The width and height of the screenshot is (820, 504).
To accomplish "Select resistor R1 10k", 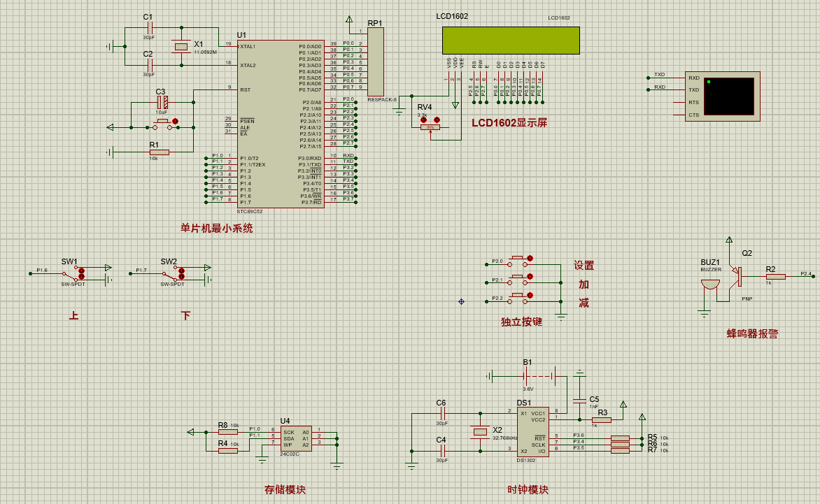I will pyautogui.click(x=160, y=152).
